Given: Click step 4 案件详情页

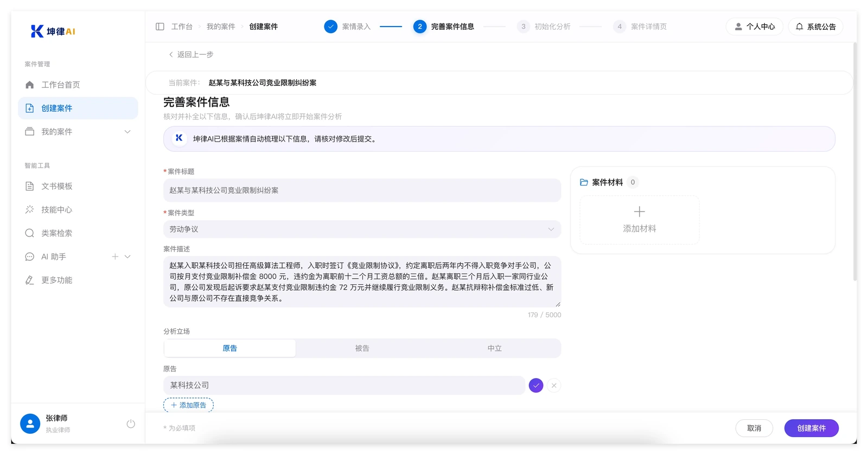Looking at the screenshot, I should tap(640, 27).
